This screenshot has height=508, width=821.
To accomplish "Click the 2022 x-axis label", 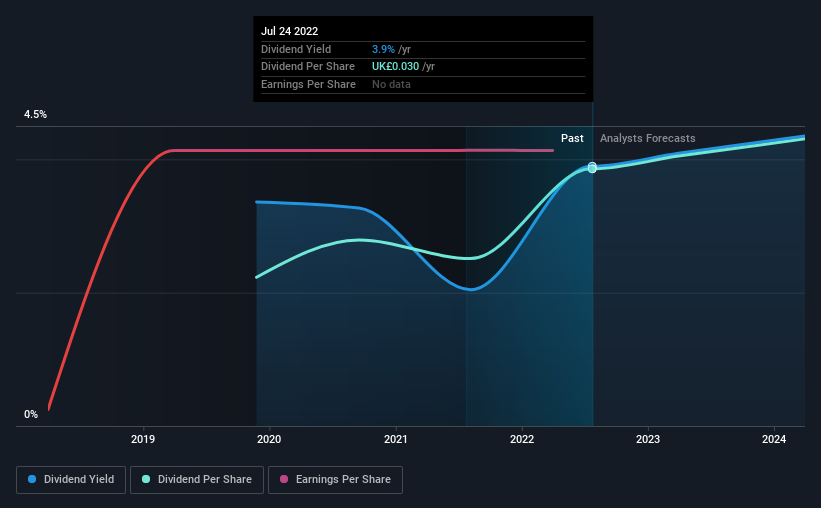I will point(522,439).
